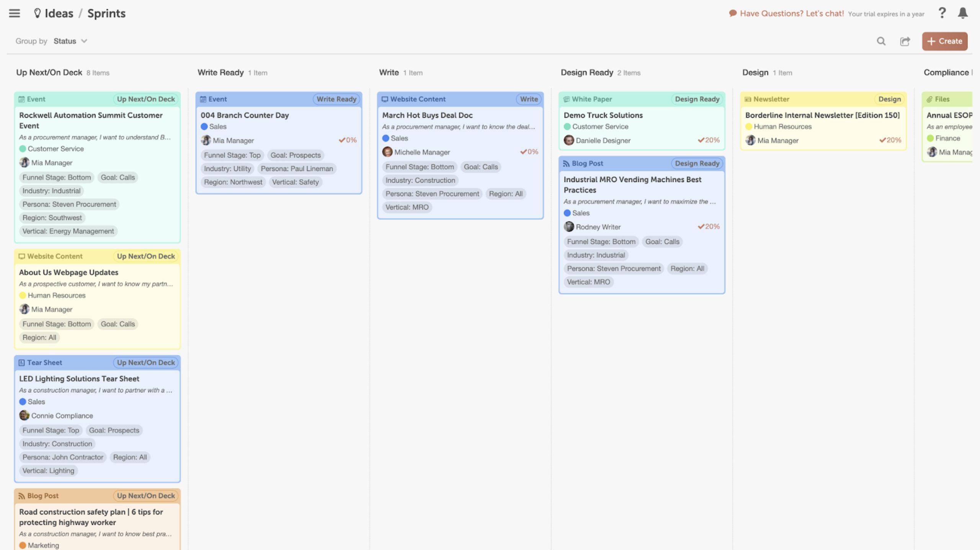Expand the Design Ready column header

pos(587,72)
